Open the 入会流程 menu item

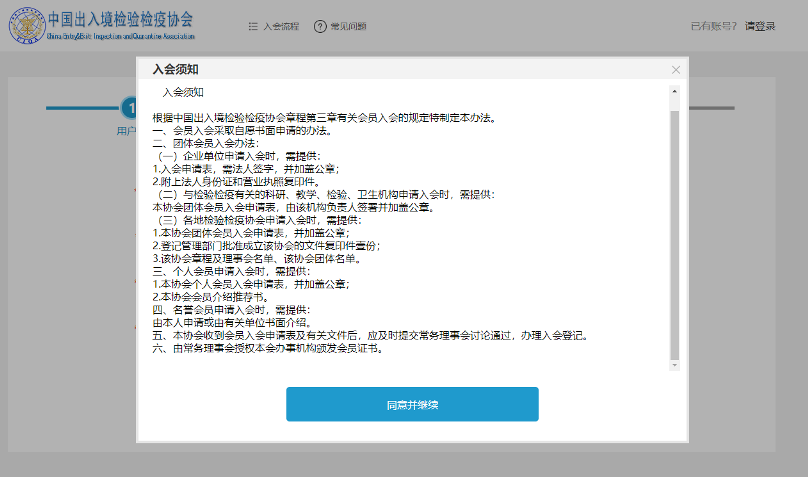[281, 26]
